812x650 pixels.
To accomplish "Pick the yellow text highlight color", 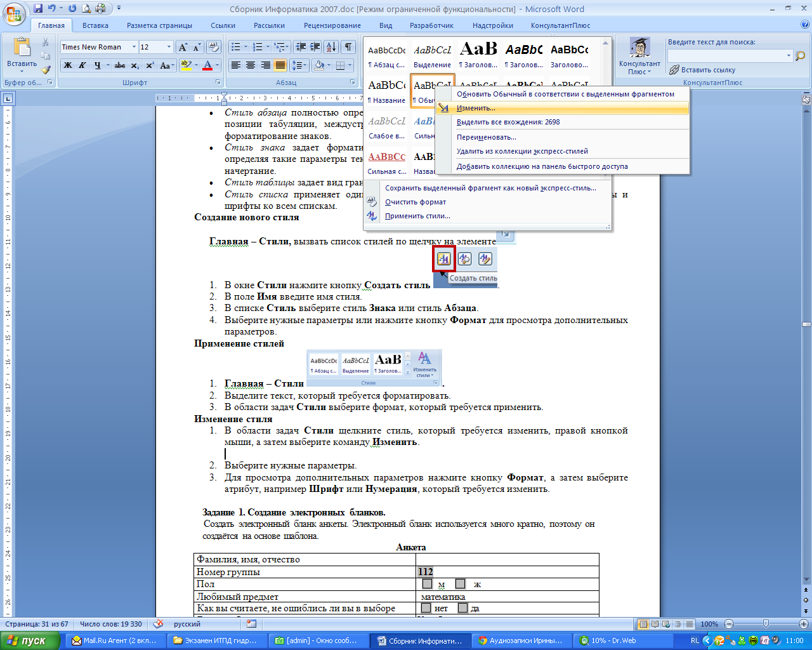I will click(x=185, y=65).
